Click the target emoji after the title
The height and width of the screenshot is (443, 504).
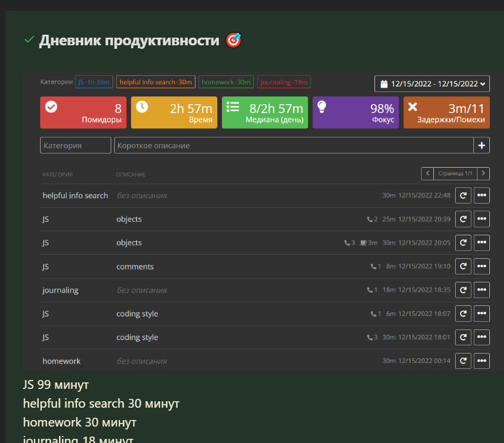pos(233,40)
